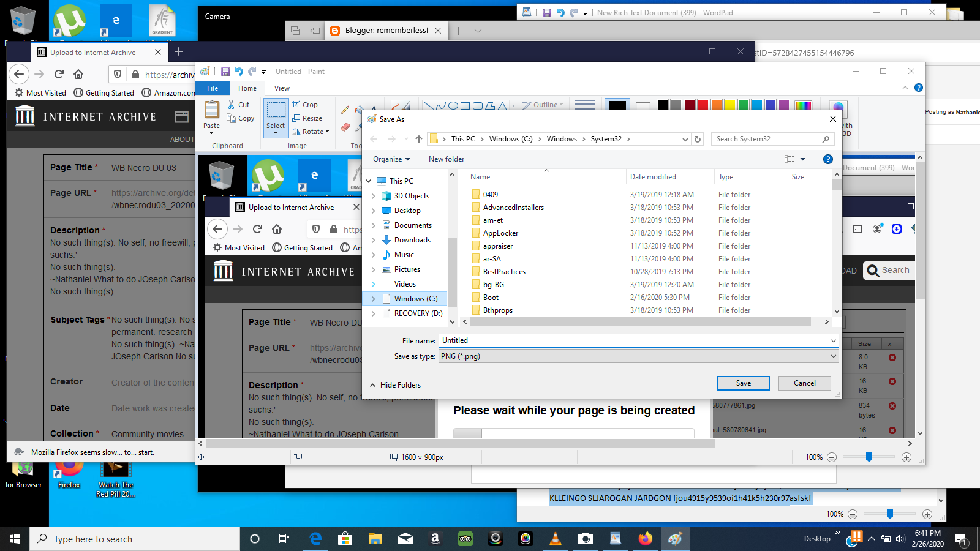Open File Explorer from the taskbar

pyautogui.click(x=375, y=539)
